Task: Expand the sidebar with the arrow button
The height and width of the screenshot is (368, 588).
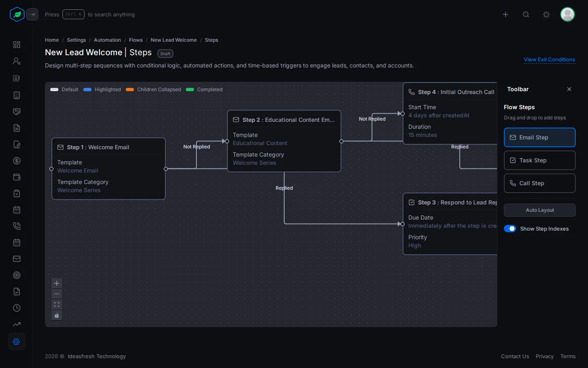Action: (32, 15)
